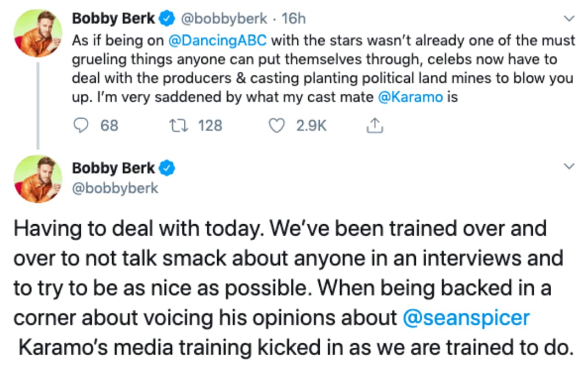
Task: Click Bobby Berk's profile avatar on first tweet
Action: [x=39, y=31]
